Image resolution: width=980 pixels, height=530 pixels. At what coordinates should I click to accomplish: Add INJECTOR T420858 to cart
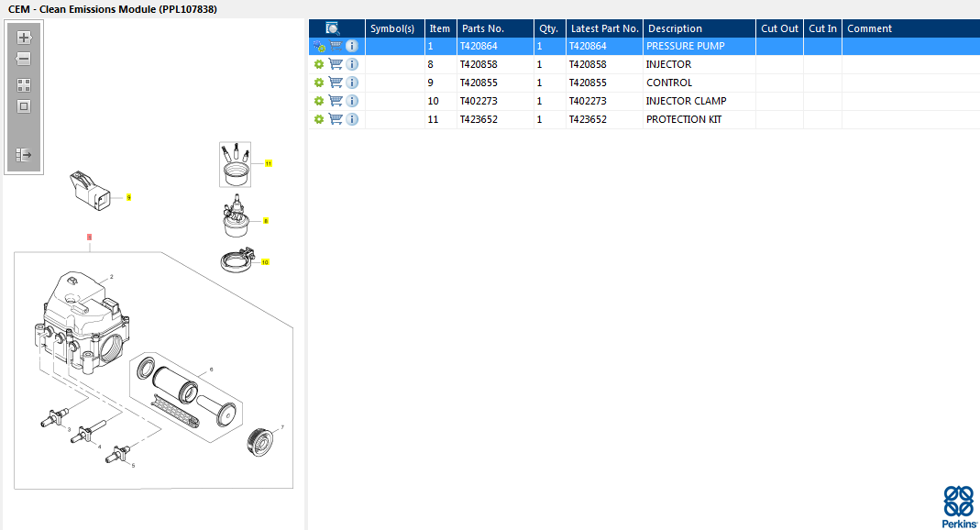tap(336, 64)
